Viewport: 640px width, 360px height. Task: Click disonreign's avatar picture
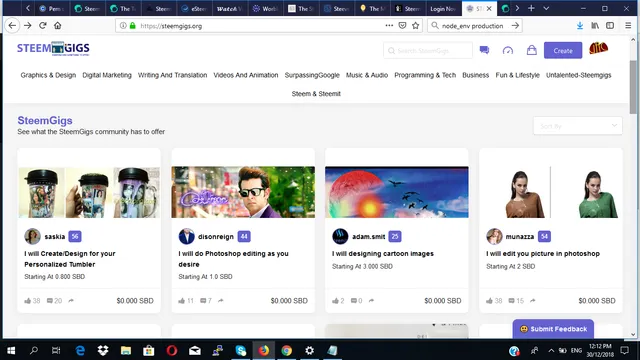tap(187, 236)
